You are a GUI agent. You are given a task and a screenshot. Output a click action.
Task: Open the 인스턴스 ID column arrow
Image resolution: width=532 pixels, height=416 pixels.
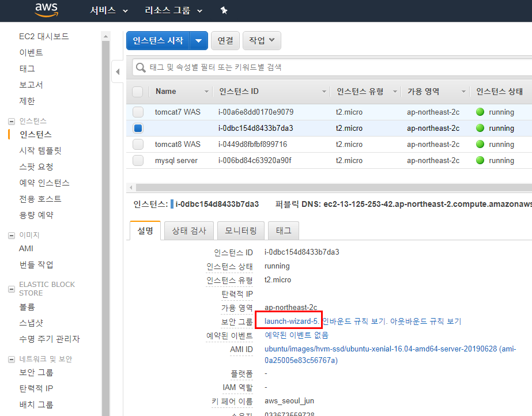[324, 92]
